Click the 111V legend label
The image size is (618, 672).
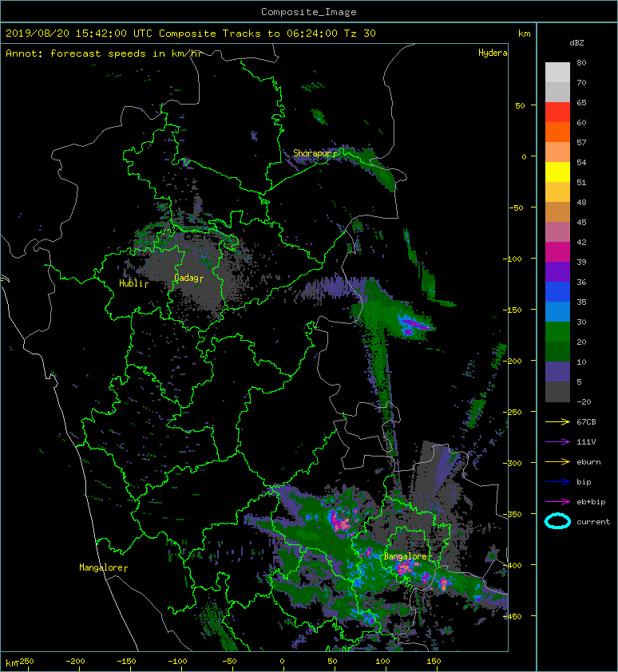point(586,442)
